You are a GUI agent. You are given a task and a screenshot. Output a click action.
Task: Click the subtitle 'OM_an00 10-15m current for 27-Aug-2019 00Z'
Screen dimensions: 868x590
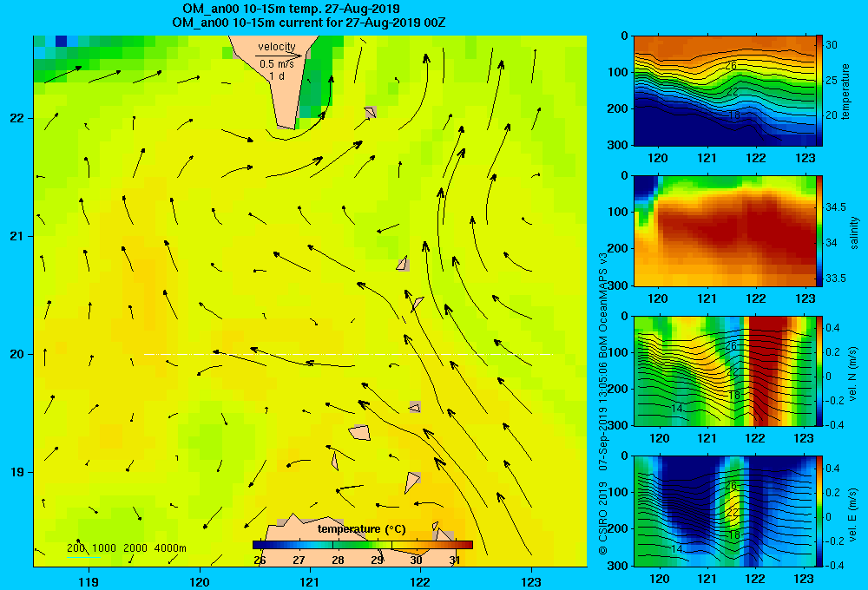point(308,23)
